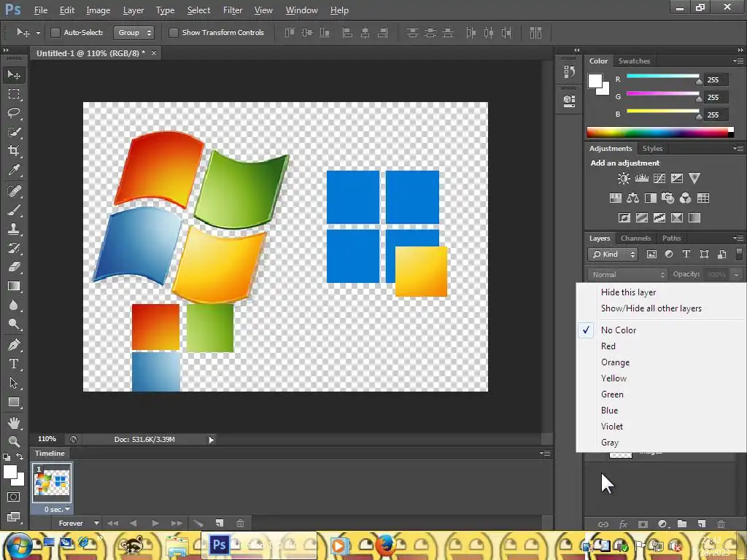This screenshot has height=560, width=747.
Task: Choose Violet in the layer color menu
Action: [612, 426]
